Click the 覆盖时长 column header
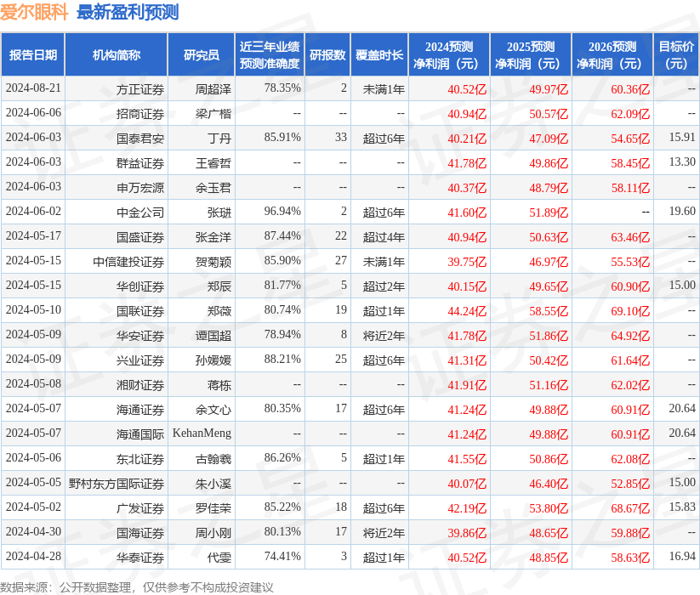Screen dimensions: 700x595 coord(379,55)
